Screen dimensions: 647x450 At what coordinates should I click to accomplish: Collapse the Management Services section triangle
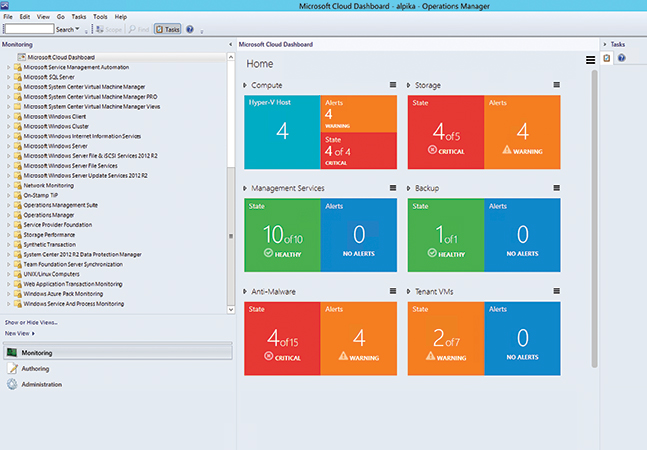pyautogui.click(x=245, y=188)
